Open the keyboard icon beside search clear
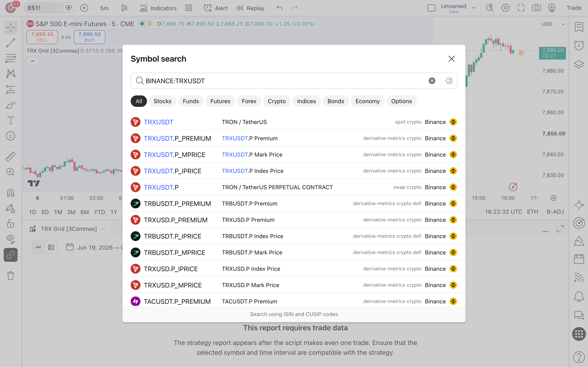The image size is (588, 367). tap(449, 81)
